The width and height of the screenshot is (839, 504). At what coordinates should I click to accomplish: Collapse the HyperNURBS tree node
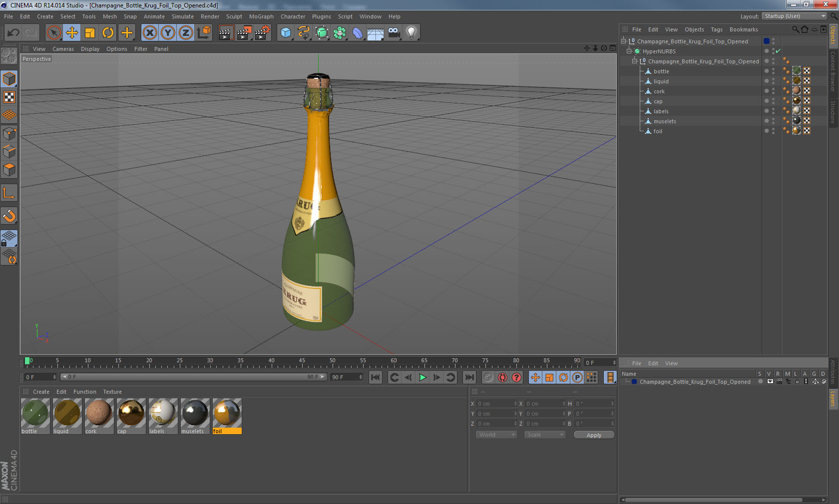(629, 51)
